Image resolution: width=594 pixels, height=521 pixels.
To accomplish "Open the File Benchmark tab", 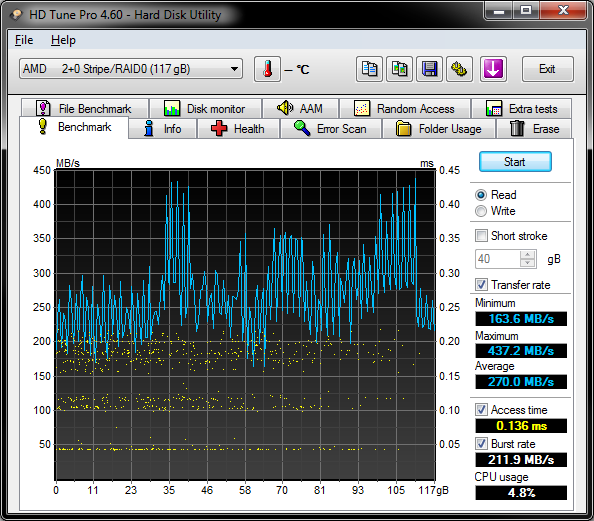I will (84, 109).
